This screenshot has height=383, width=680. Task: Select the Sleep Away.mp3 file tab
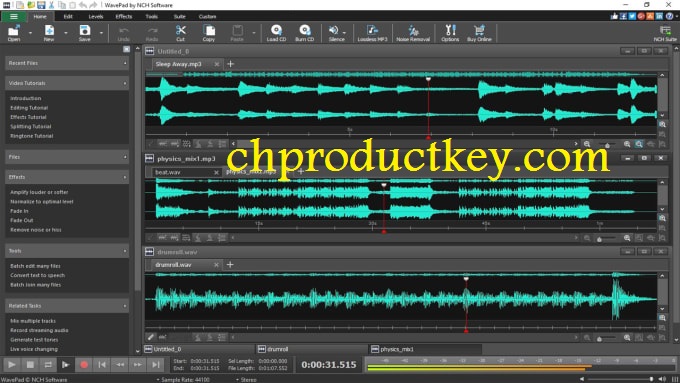point(179,64)
